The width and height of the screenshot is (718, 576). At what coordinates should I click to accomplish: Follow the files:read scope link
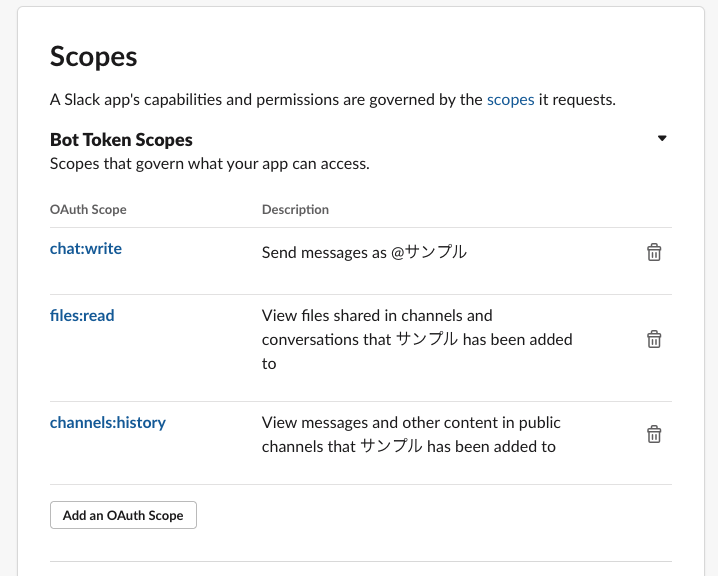82,315
